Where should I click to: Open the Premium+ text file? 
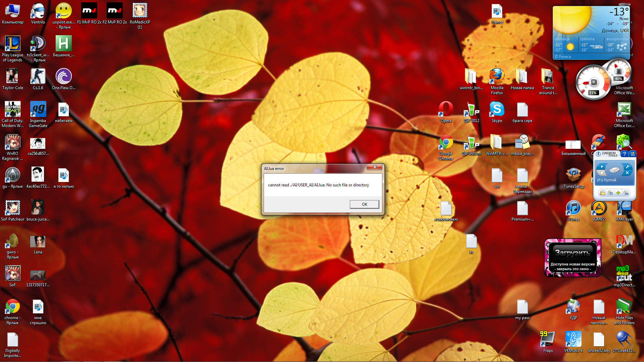click(x=522, y=210)
